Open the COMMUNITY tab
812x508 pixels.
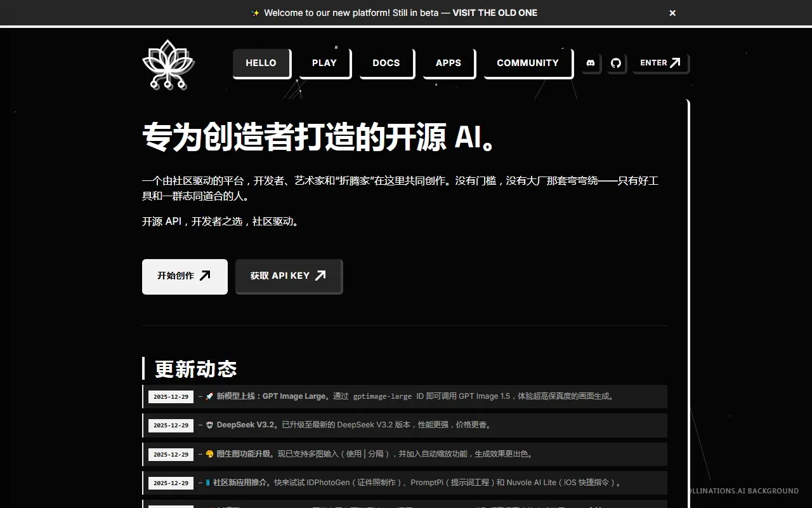(527, 63)
